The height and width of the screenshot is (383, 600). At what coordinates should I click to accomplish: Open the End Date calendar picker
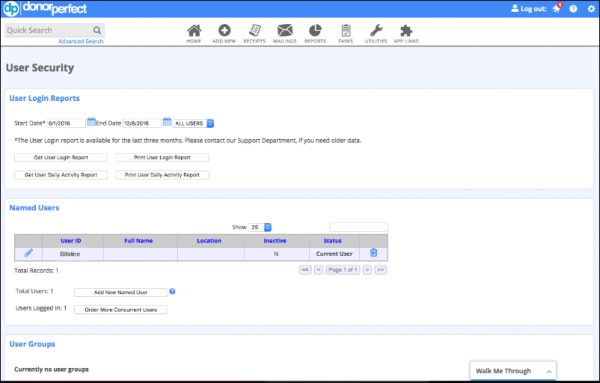pos(167,122)
